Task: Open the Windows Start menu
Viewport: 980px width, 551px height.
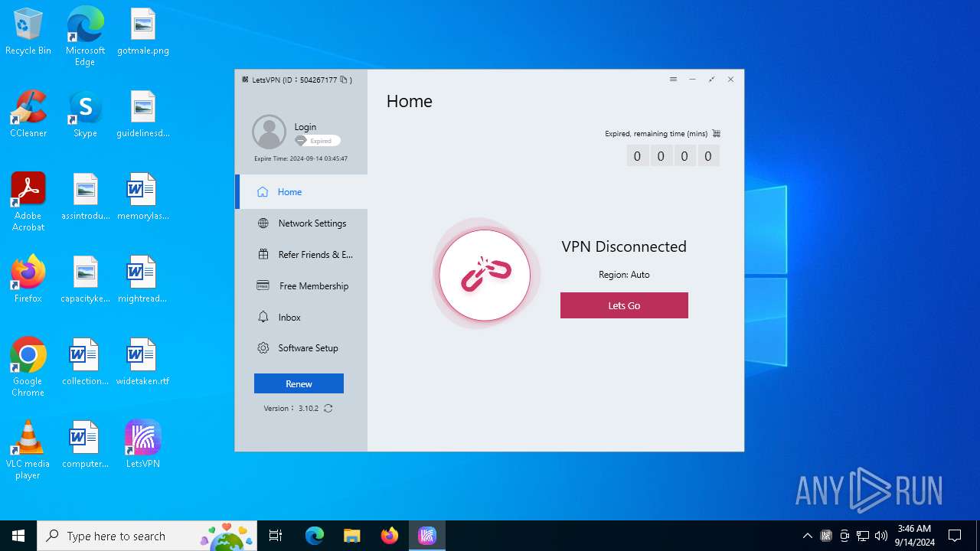Action: (x=18, y=536)
